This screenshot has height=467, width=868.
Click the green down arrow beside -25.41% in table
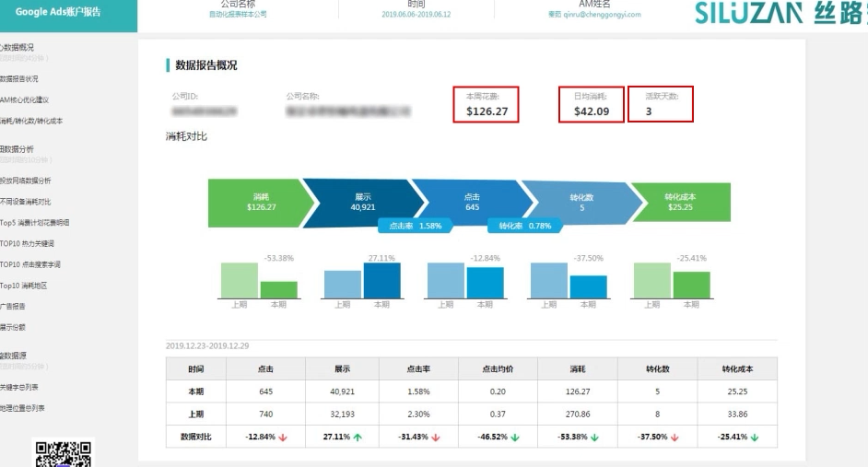[x=754, y=438]
